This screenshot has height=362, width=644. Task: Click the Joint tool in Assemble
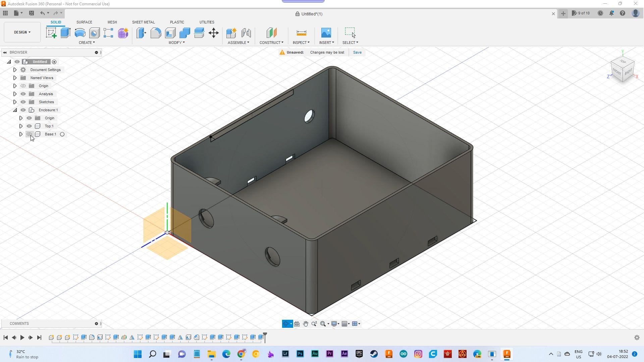pyautogui.click(x=246, y=33)
